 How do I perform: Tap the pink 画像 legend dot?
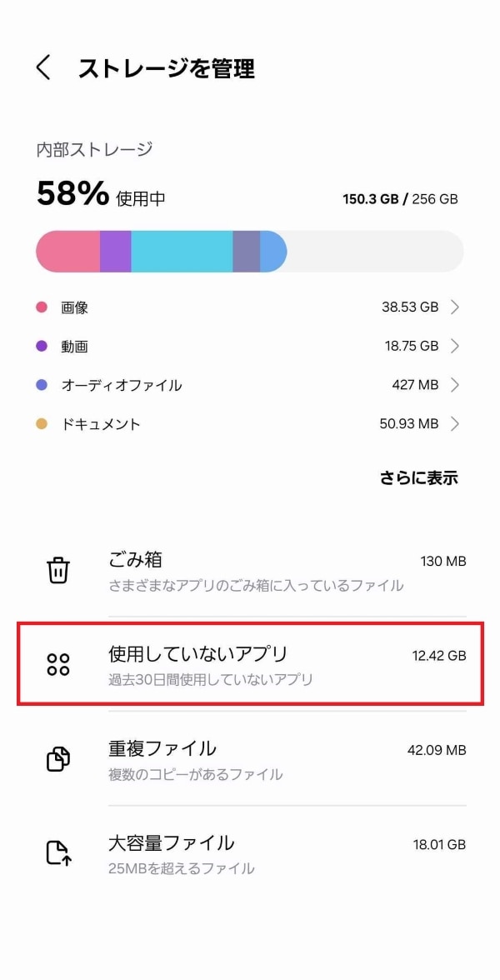42,307
